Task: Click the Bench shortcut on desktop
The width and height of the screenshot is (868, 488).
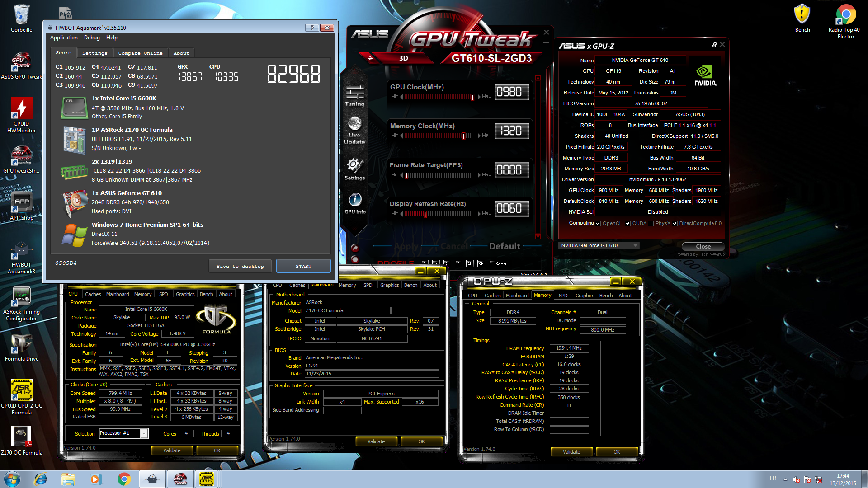Action: [802, 18]
